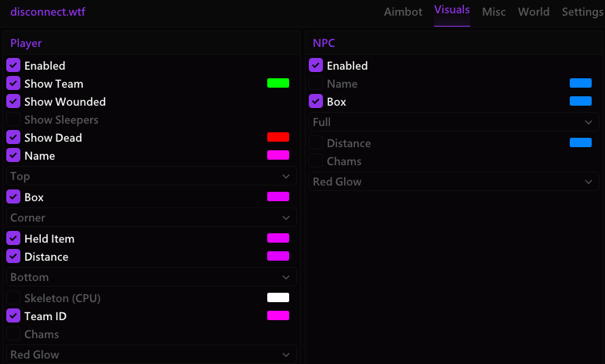Click the disconnect.wtf title link
The height and width of the screenshot is (364, 605).
46,12
